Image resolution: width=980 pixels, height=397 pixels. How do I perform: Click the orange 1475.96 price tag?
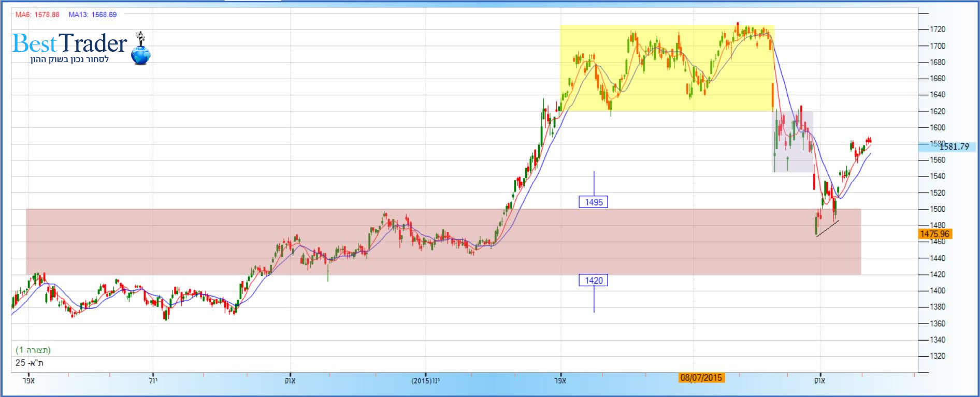(934, 234)
